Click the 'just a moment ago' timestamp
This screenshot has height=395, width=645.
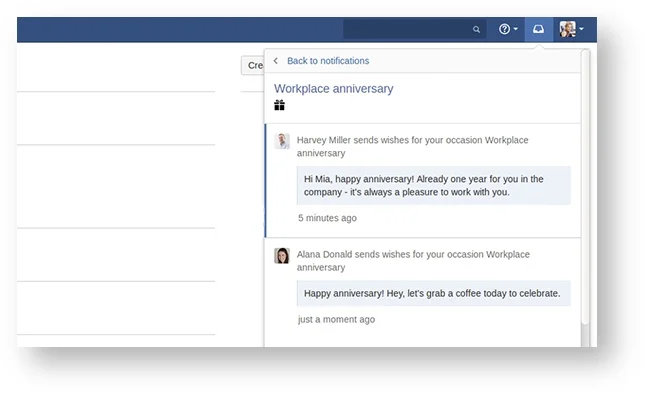[336, 319]
